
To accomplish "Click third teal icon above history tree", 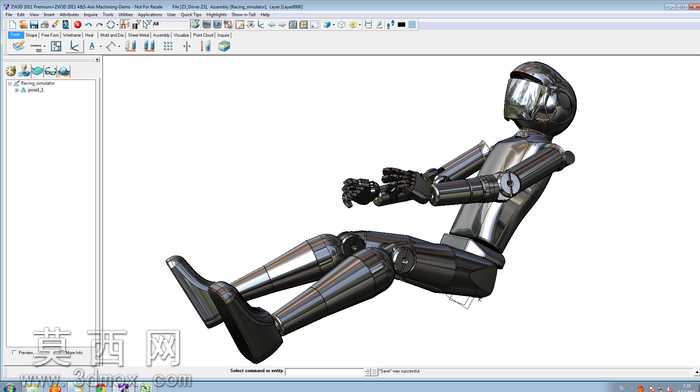I will coord(37,71).
